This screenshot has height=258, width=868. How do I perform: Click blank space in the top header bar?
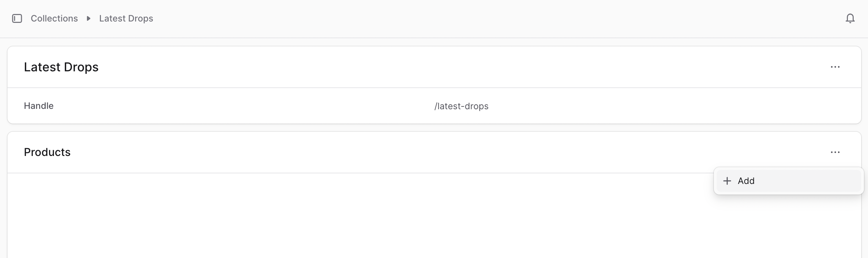[477, 18]
